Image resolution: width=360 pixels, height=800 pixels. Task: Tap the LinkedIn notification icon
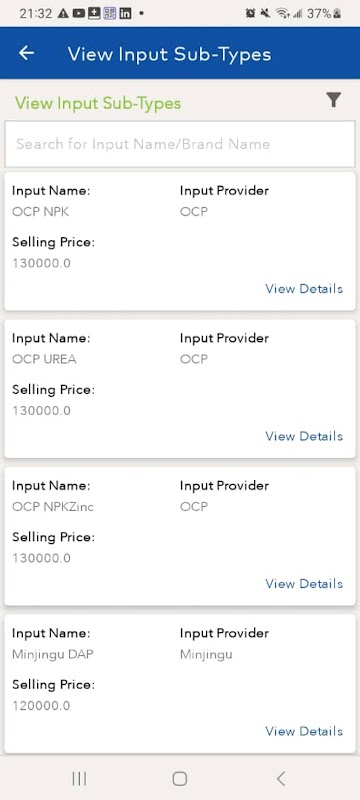click(125, 14)
